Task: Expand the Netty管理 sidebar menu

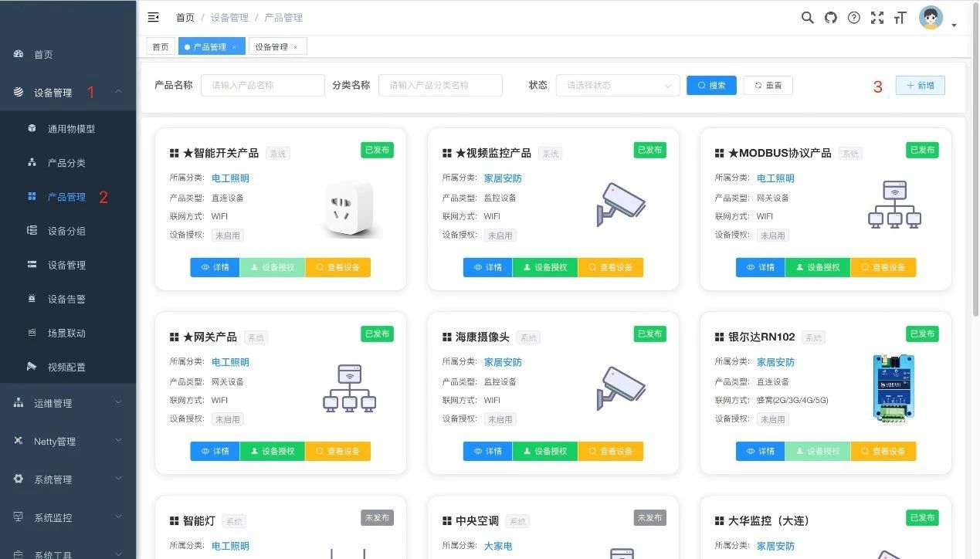Action: [x=68, y=442]
